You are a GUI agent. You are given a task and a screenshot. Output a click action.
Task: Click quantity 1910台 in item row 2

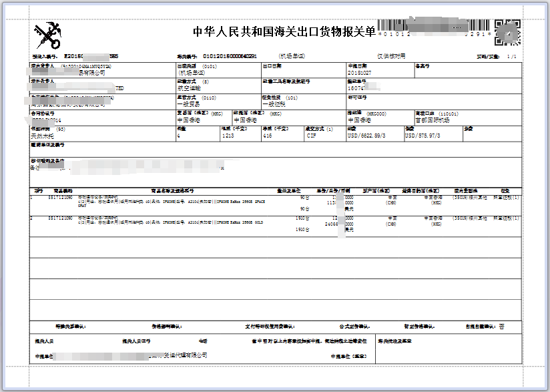pyautogui.click(x=302, y=218)
